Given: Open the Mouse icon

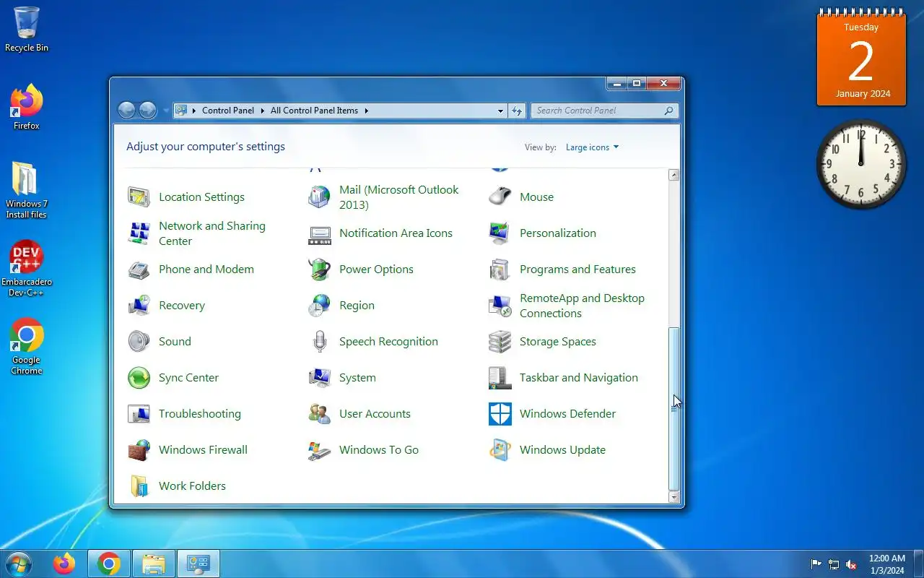Looking at the screenshot, I should pyautogui.click(x=500, y=197).
